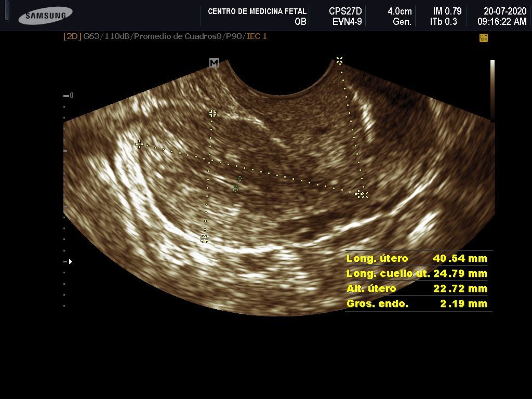Viewport: 532px width, 399px height.
Task: Click the EVN4-9 transducer label
Action: click(347, 22)
